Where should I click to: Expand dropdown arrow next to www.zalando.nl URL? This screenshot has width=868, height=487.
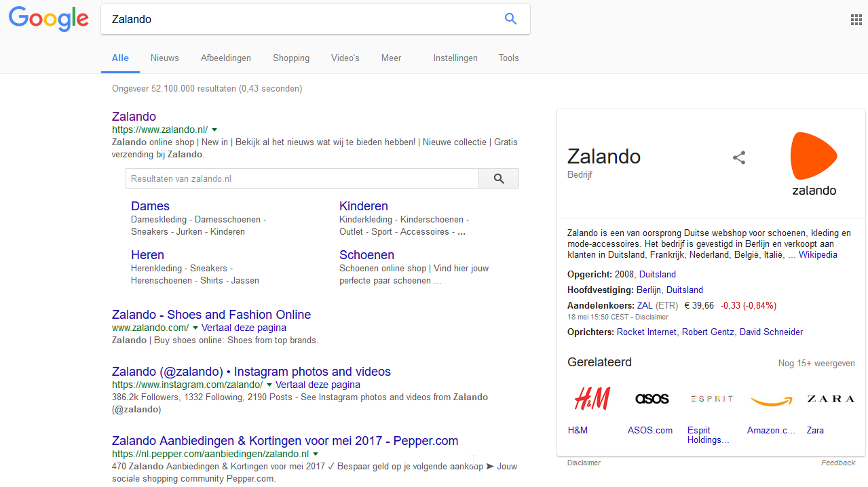point(214,130)
